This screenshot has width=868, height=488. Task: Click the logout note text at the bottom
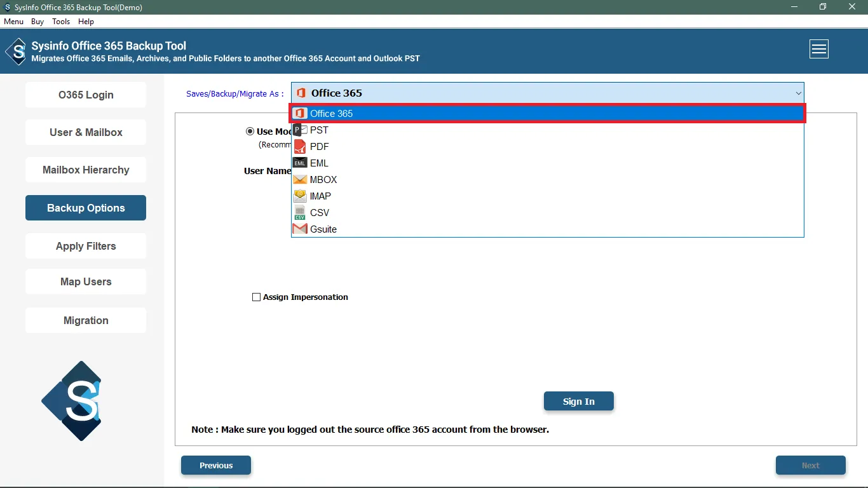pos(370,430)
